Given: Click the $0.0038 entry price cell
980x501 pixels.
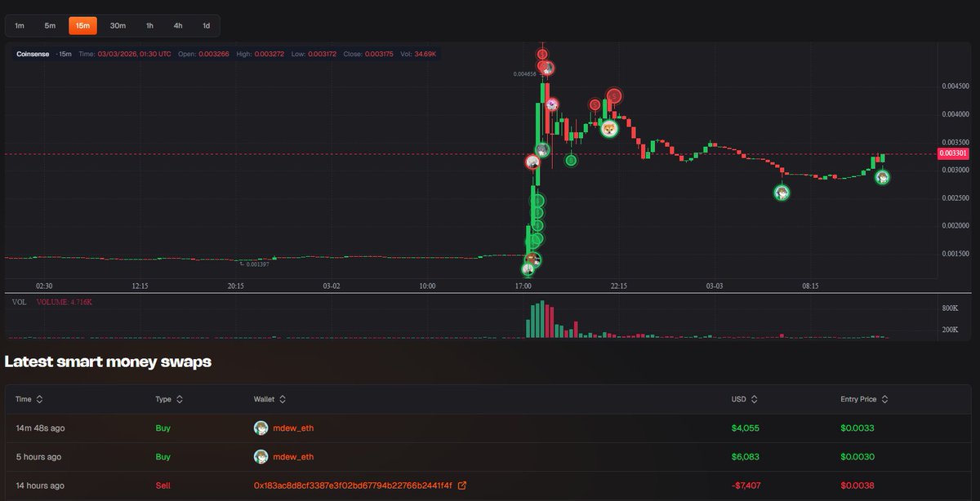Looking at the screenshot, I should 857,485.
